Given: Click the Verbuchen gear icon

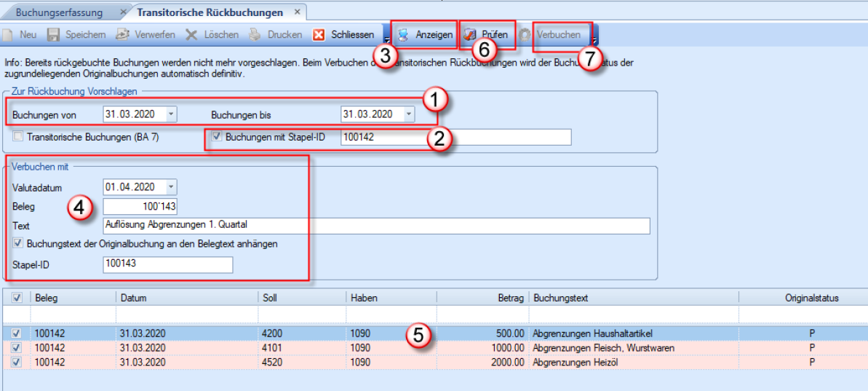Looking at the screenshot, I should (525, 35).
